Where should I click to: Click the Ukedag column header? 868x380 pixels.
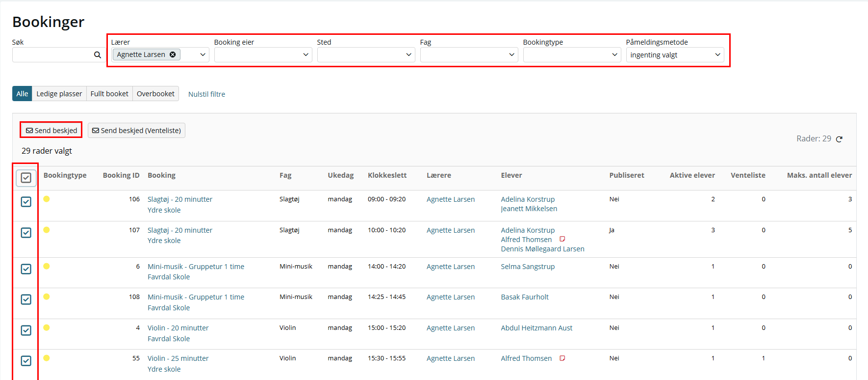[341, 175]
